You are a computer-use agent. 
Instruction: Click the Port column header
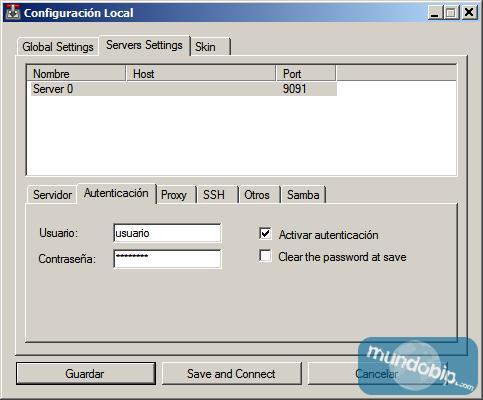pyautogui.click(x=306, y=74)
